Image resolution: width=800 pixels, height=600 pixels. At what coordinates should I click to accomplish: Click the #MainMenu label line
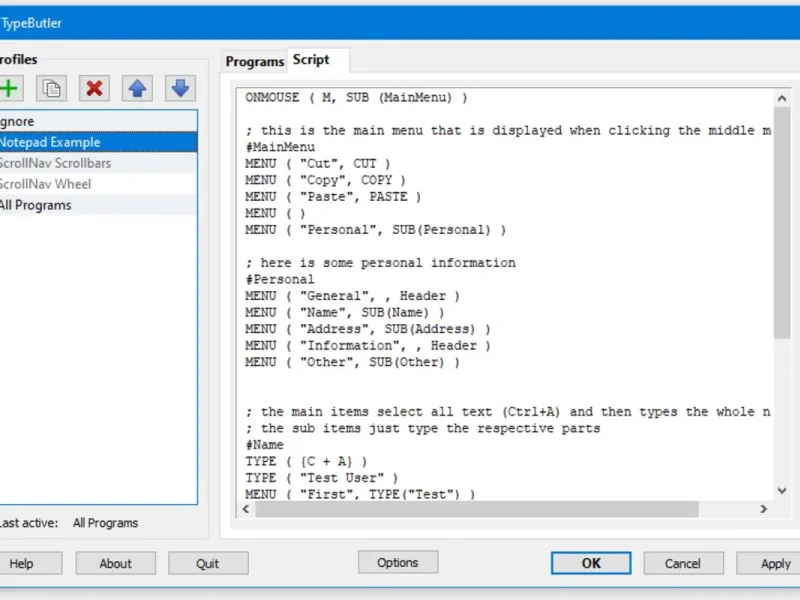pos(280,147)
